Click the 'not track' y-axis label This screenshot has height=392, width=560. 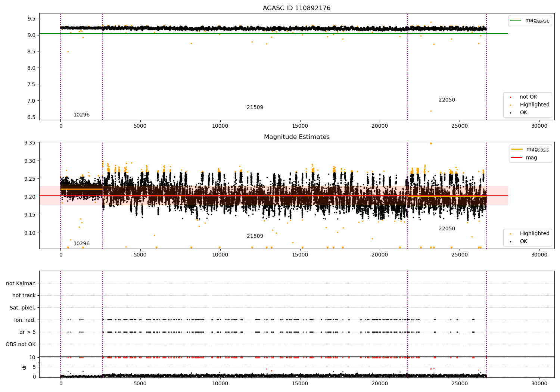pyautogui.click(x=24, y=296)
